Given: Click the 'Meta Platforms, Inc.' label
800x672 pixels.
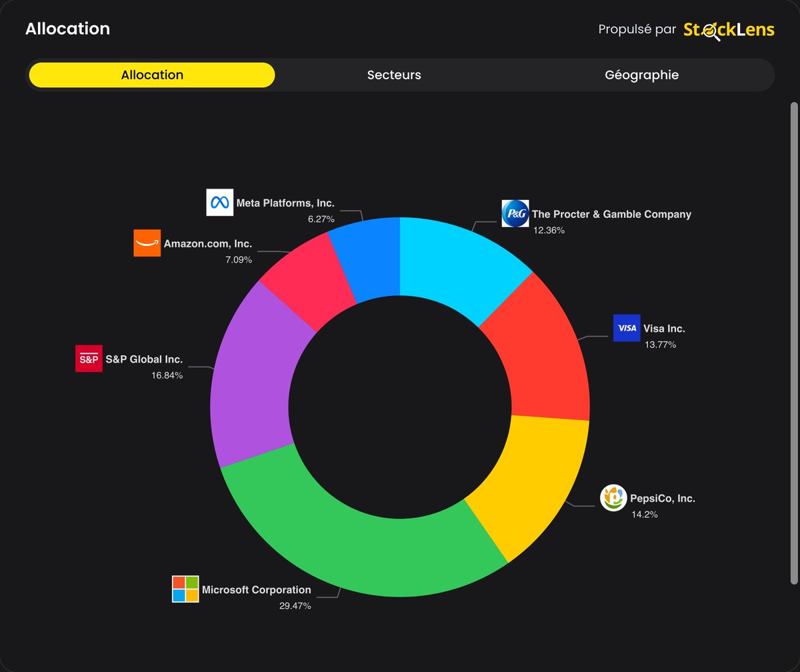Looking at the screenshot, I should pyautogui.click(x=285, y=203).
